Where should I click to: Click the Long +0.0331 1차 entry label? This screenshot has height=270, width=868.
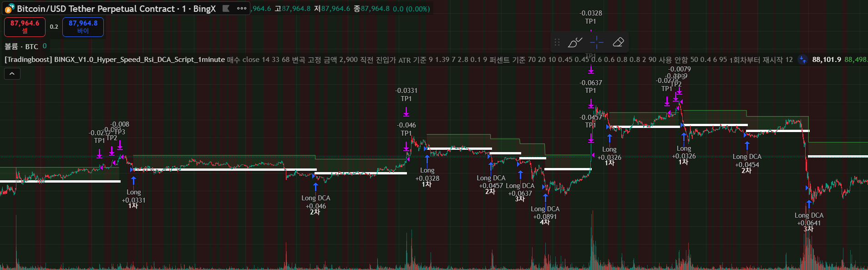133,199
